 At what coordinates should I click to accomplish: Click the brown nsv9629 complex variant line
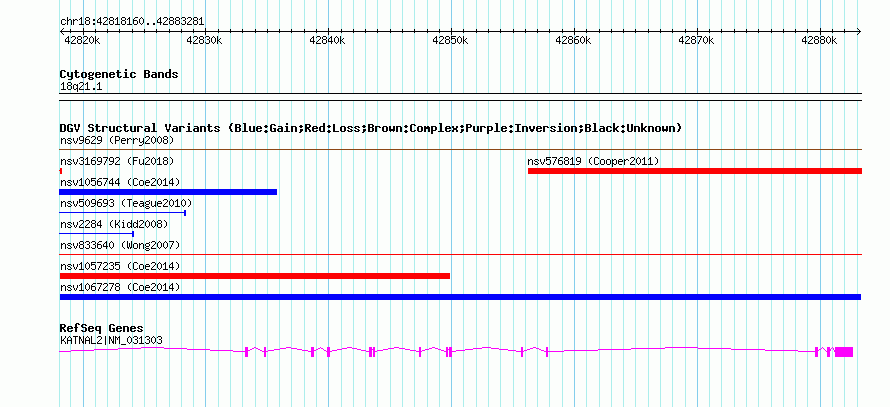460,150
